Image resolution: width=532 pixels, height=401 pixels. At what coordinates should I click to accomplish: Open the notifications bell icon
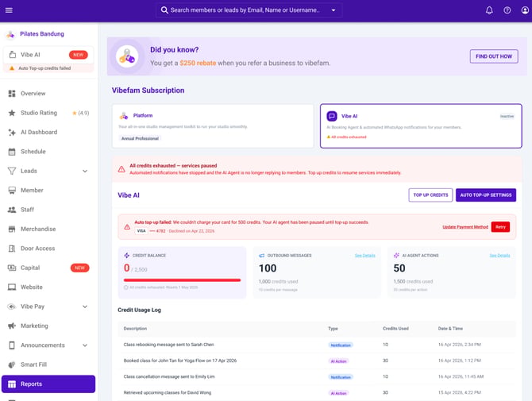tap(489, 10)
